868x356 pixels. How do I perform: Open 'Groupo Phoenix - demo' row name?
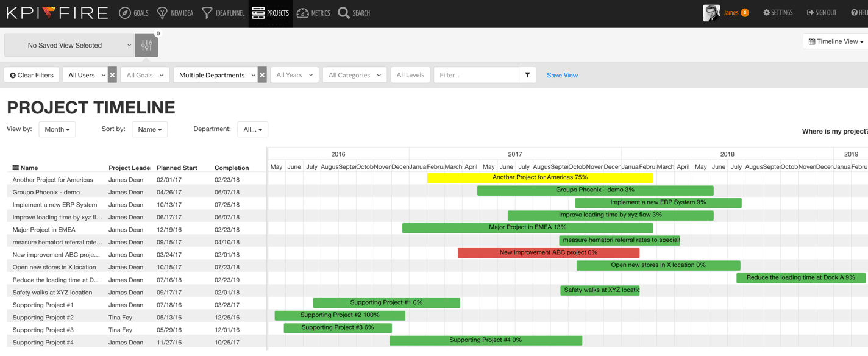pyautogui.click(x=46, y=192)
